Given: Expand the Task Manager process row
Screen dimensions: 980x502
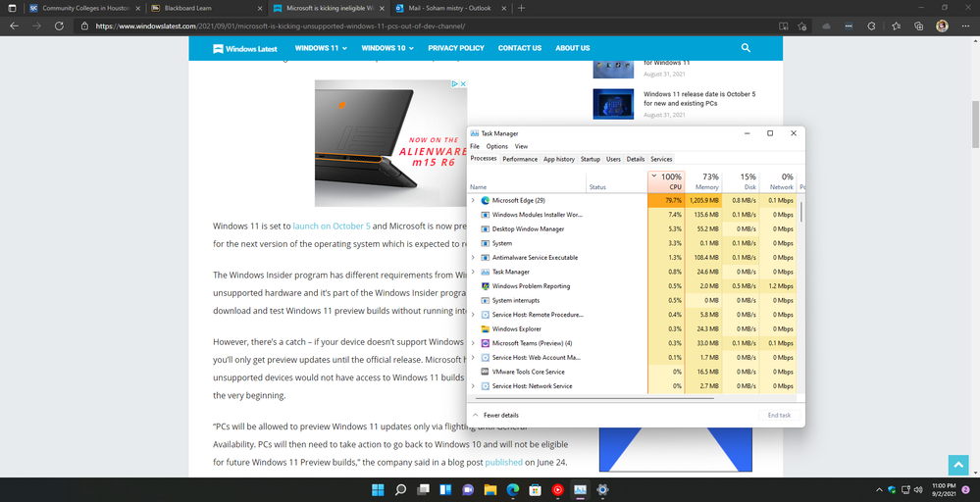Looking at the screenshot, I should tap(473, 272).
